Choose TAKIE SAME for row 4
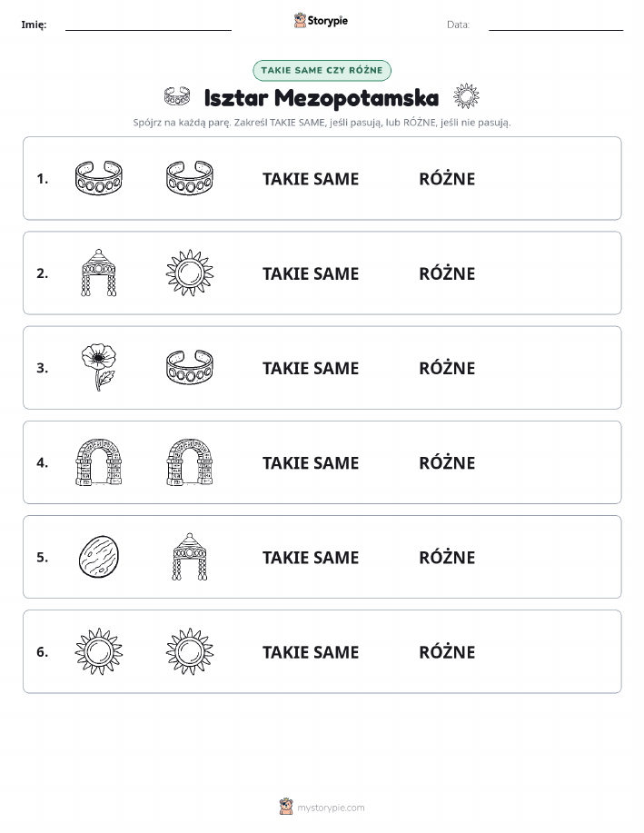The image size is (644, 833). [311, 463]
